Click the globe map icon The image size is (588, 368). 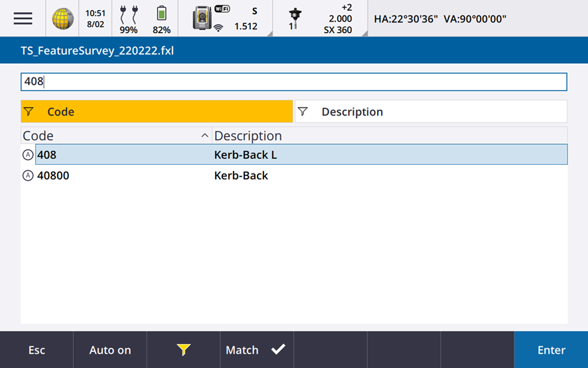[63, 19]
